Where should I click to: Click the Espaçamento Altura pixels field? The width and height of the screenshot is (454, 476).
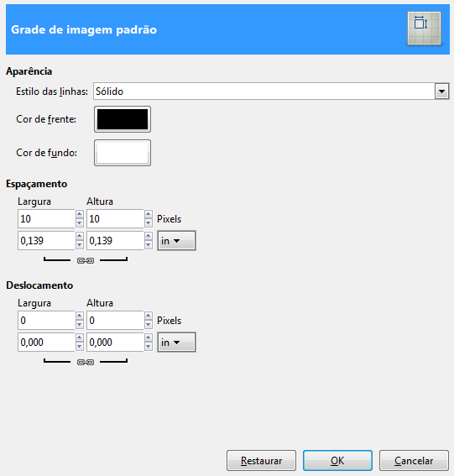[x=115, y=218]
